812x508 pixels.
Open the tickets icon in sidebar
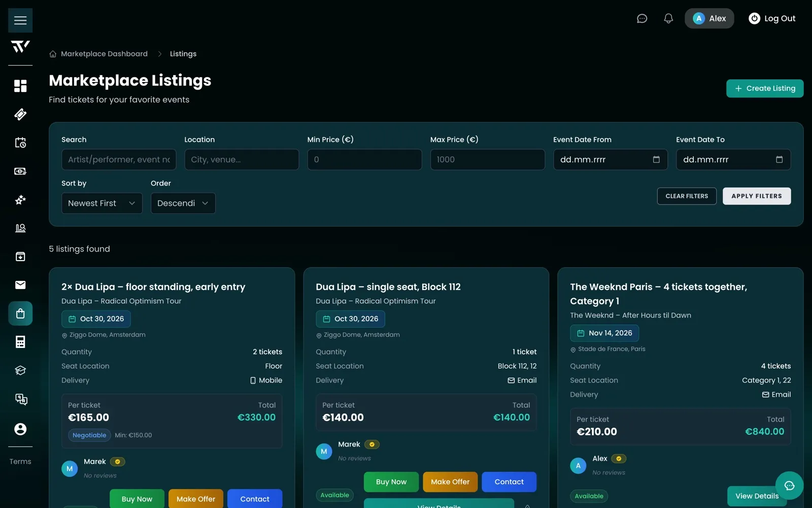tap(20, 114)
